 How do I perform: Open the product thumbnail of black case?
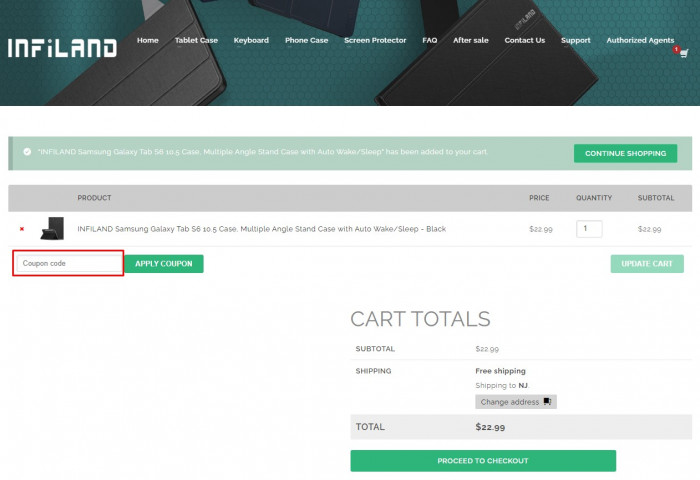point(52,228)
